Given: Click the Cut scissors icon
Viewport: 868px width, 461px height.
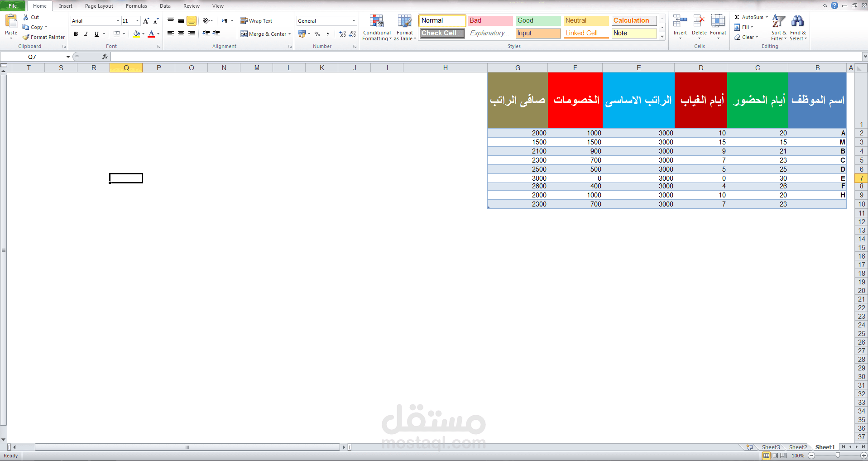Looking at the screenshot, I should pyautogui.click(x=26, y=17).
